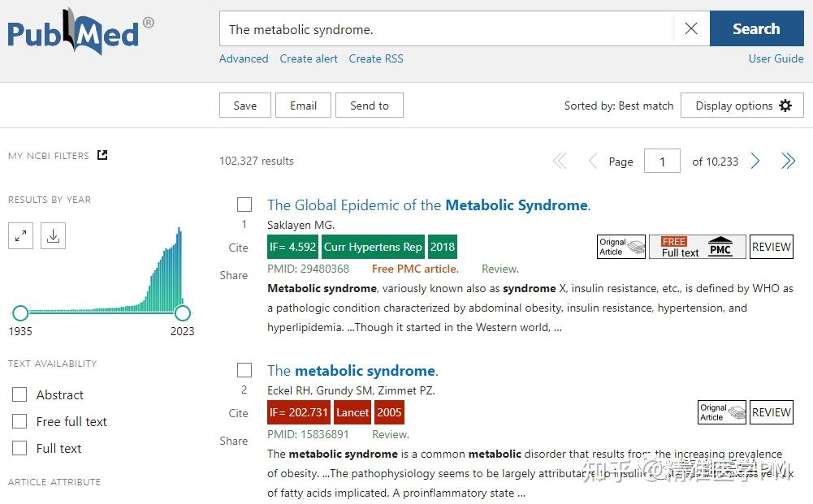
Task: Open the Send to menu
Action: pyautogui.click(x=369, y=105)
